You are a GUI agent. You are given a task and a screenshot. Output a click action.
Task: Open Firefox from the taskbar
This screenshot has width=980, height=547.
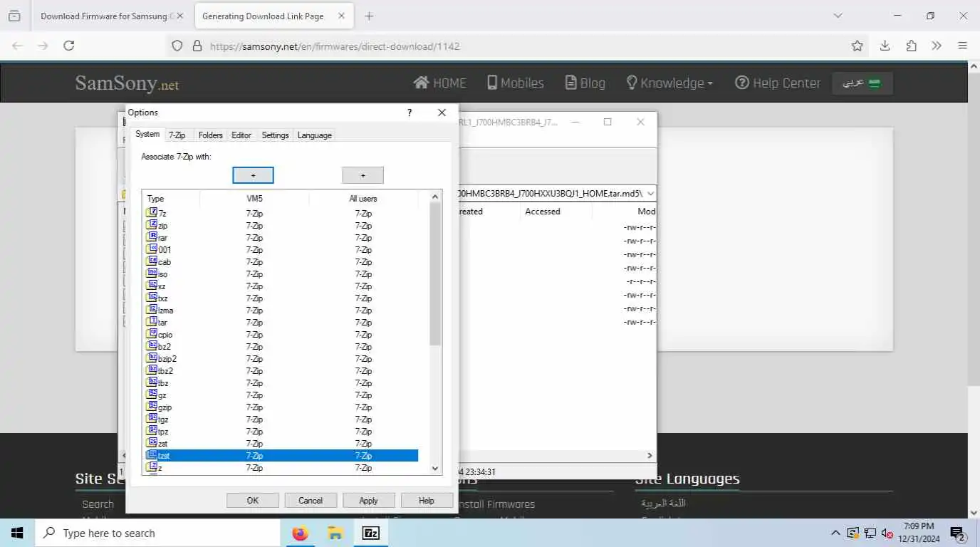301,533
